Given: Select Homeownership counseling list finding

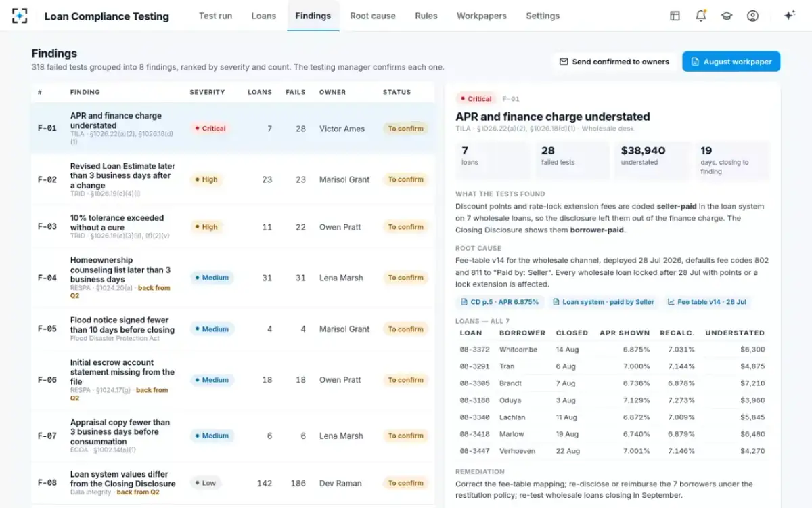Looking at the screenshot, I should point(233,278).
